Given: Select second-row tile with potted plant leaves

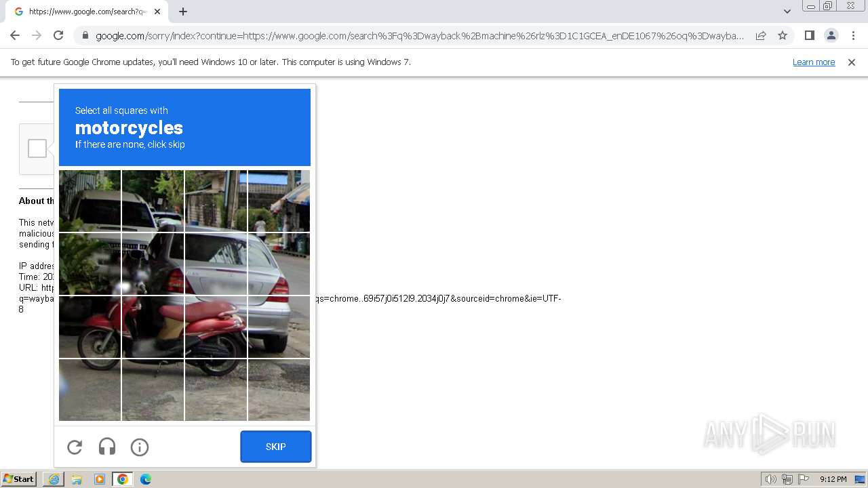Looking at the screenshot, I should click(90, 264).
